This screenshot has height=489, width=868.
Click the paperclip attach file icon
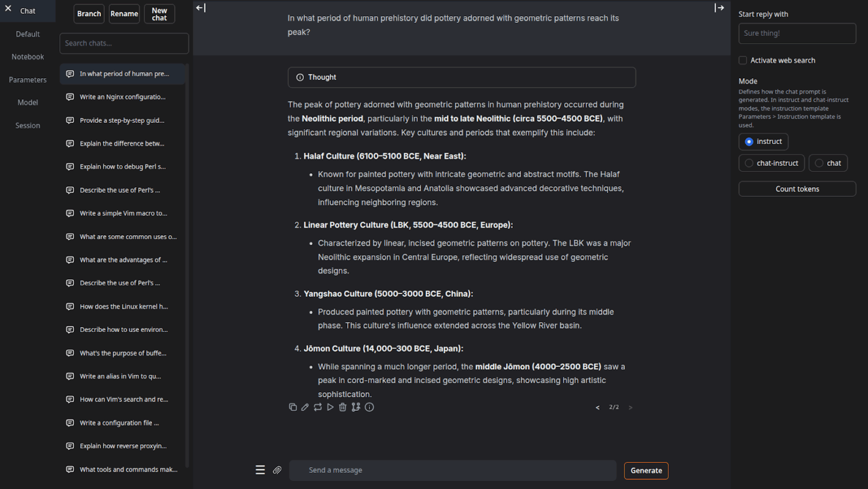[277, 470]
